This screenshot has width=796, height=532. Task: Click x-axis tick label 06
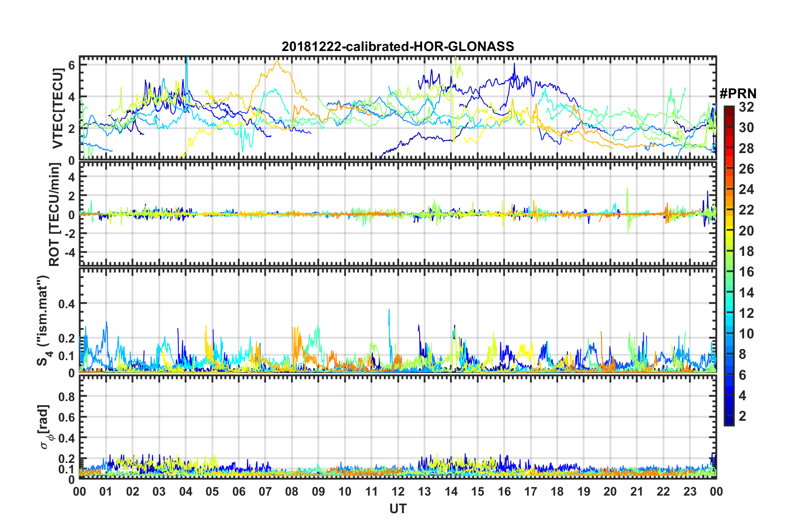coord(239,491)
